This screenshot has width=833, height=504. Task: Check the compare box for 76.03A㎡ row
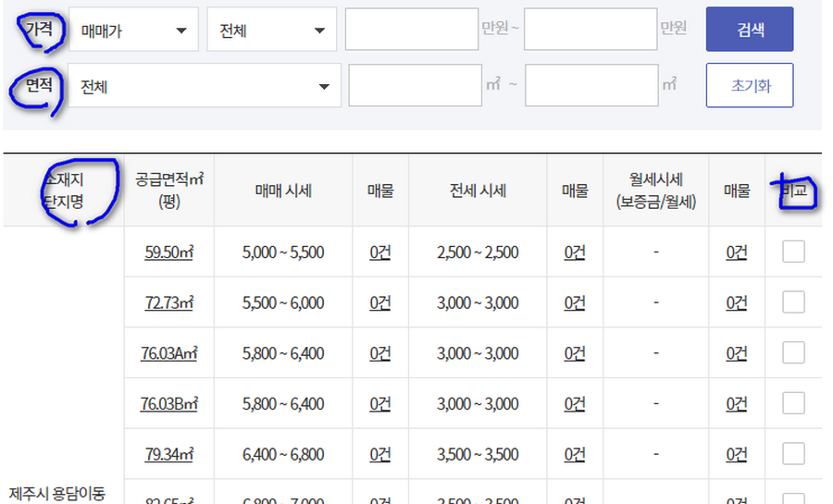click(x=793, y=352)
